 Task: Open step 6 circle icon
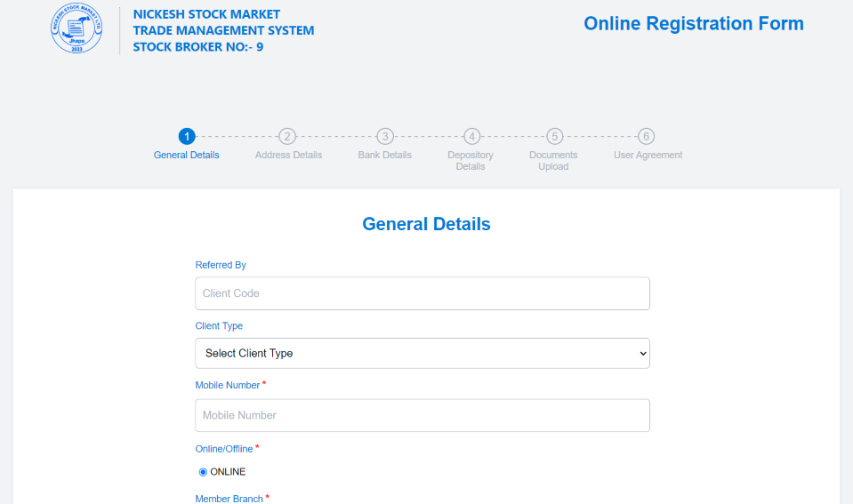pyautogui.click(x=647, y=136)
